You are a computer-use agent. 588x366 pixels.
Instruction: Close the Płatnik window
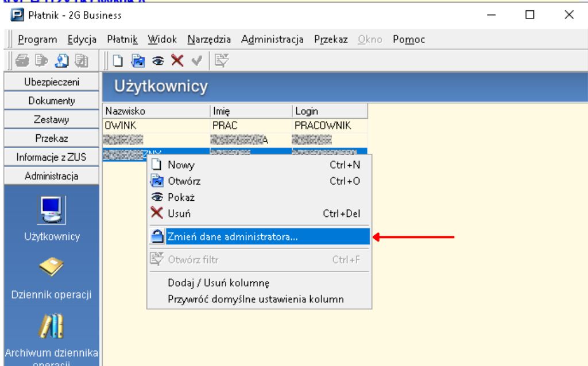coord(569,15)
